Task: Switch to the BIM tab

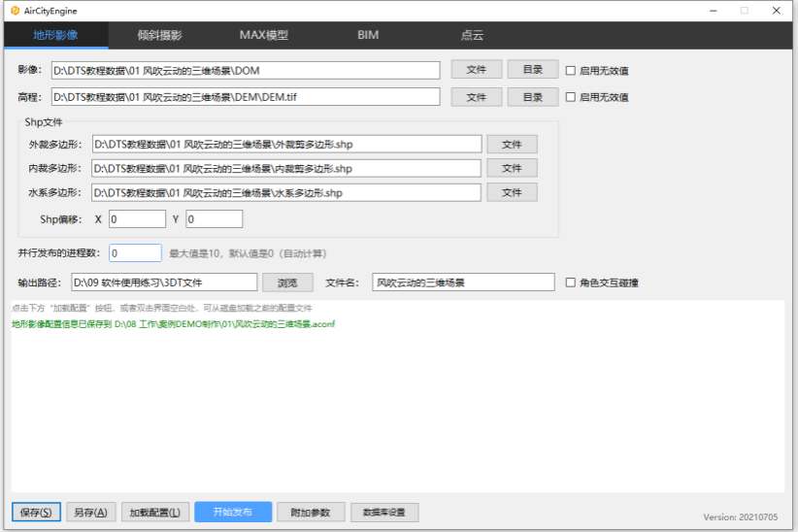Action: pyautogui.click(x=368, y=35)
